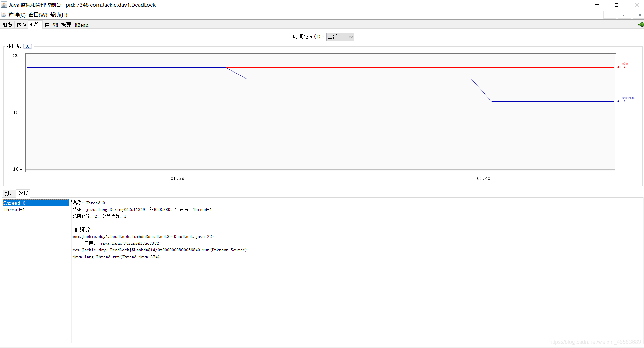Maximize or restore the main JConsole window

coord(617,5)
